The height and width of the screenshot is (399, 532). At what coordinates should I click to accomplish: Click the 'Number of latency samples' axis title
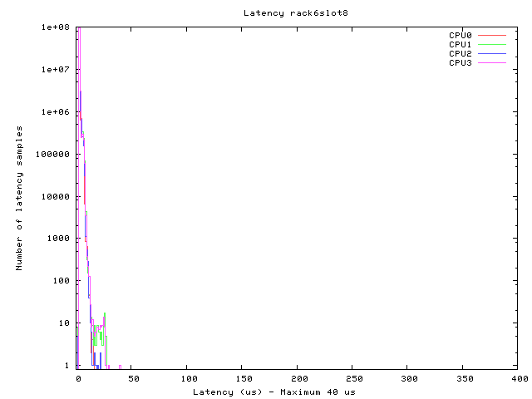click(x=19, y=198)
